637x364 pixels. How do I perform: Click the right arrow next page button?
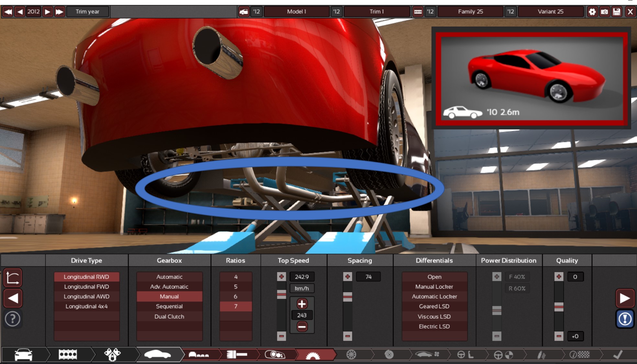pyautogui.click(x=625, y=298)
